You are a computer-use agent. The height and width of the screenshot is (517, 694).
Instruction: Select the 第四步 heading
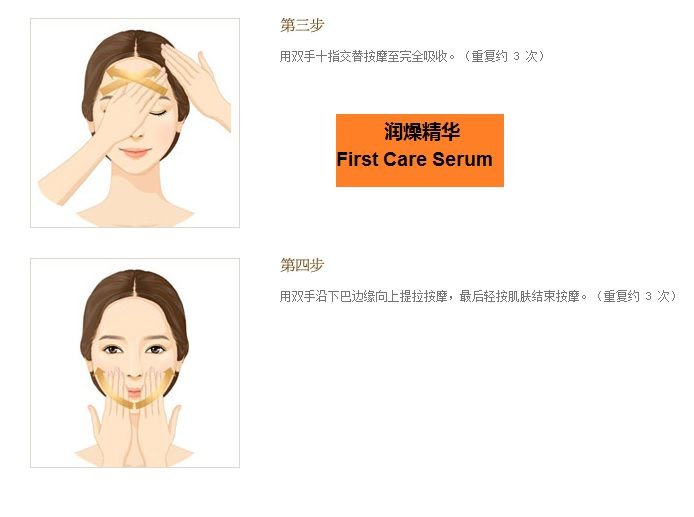(302, 265)
